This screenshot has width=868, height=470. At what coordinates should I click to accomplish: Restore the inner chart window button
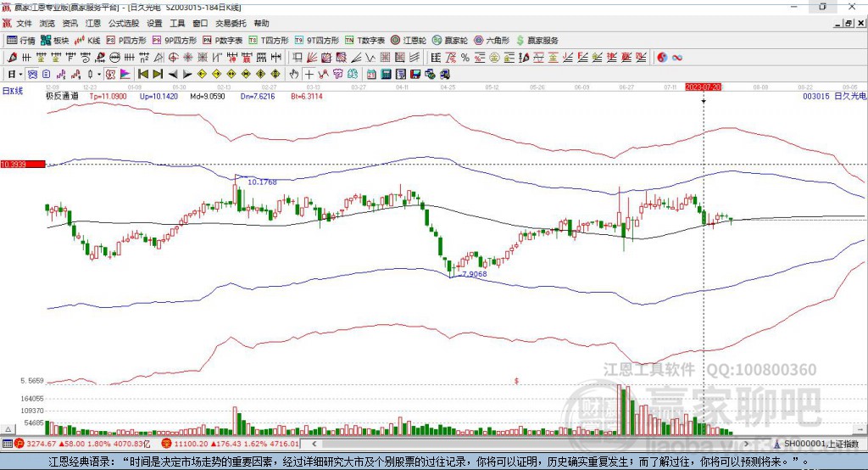click(x=849, y=23)
